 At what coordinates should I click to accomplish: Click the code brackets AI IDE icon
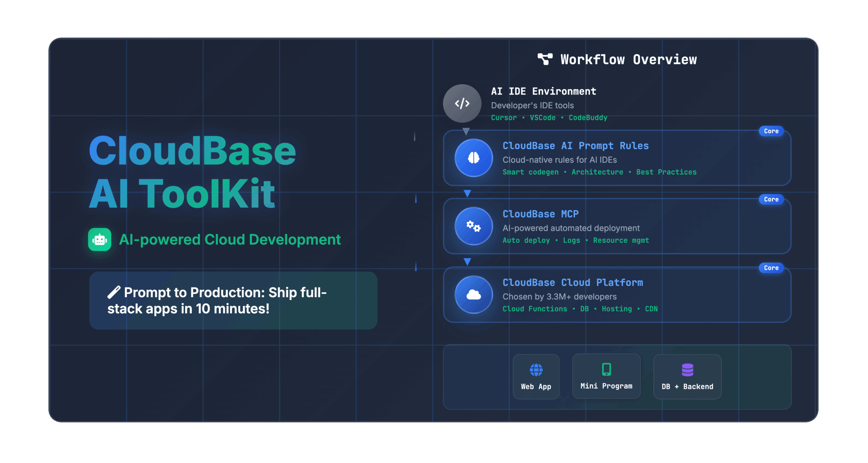[462, 103]
